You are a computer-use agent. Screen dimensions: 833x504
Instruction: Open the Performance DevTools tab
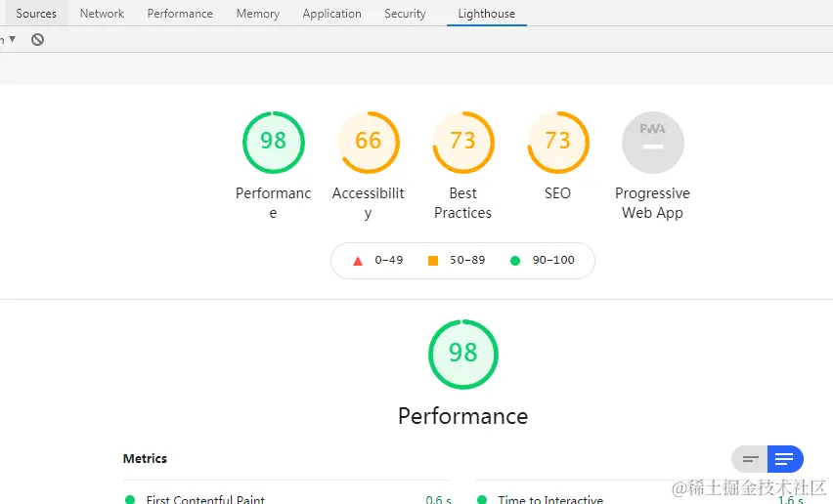tap(180, 14)
